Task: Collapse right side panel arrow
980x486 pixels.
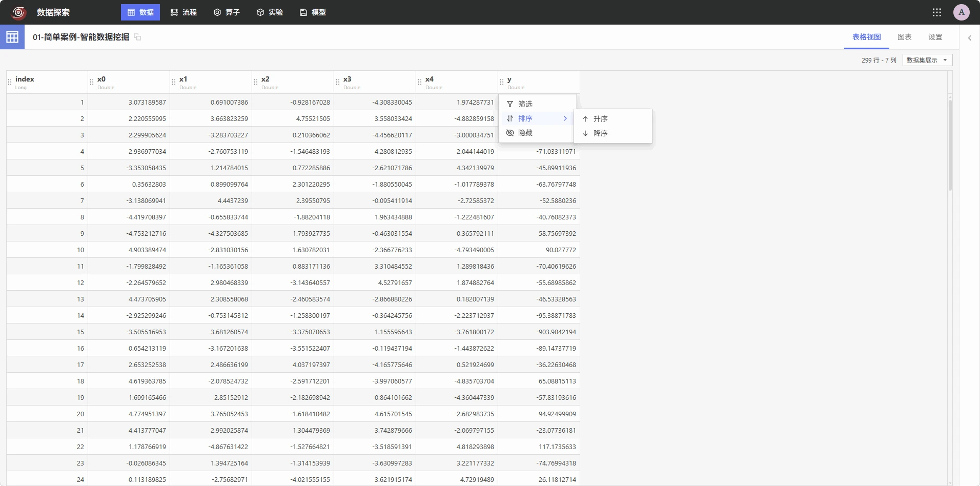Action: pyautogui.click(x=970, y=38)
